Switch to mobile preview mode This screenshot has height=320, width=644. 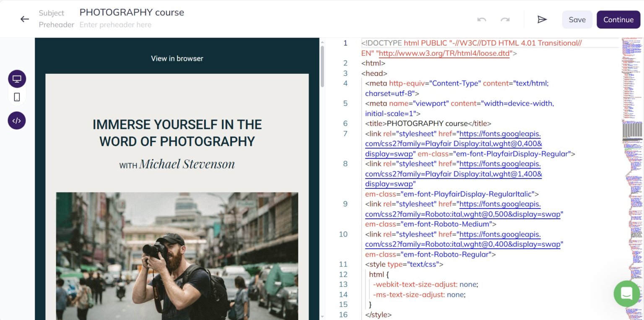pyautogui.click(x=17, y=97)
